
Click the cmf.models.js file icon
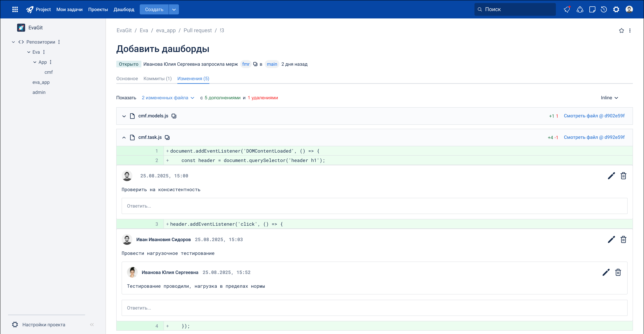(132, 116)
